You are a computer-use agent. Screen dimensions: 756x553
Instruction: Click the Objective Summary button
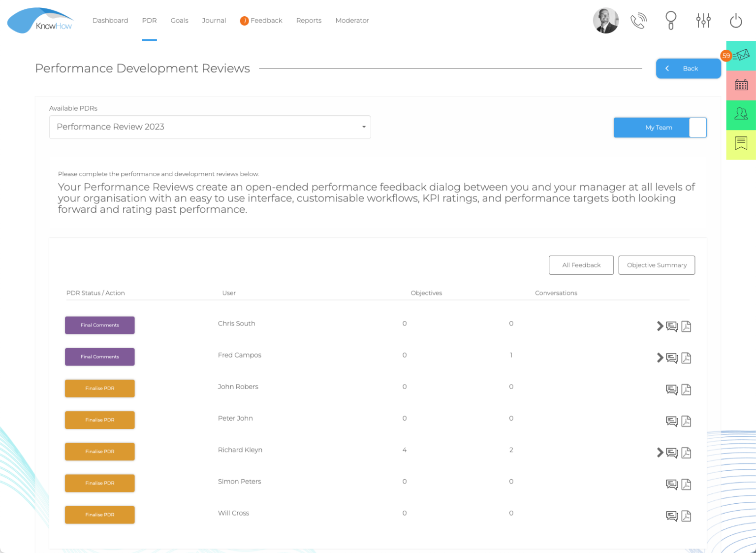click(x=657, y=265)
